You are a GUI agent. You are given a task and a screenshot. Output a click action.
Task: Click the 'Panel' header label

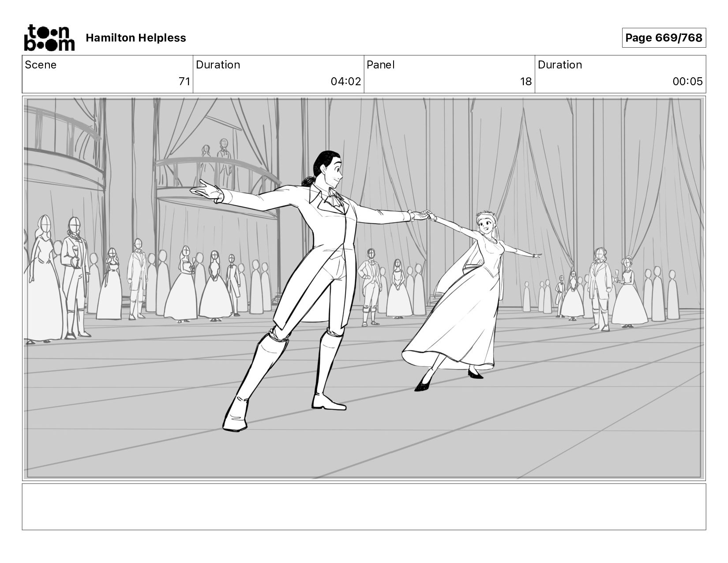380,65
